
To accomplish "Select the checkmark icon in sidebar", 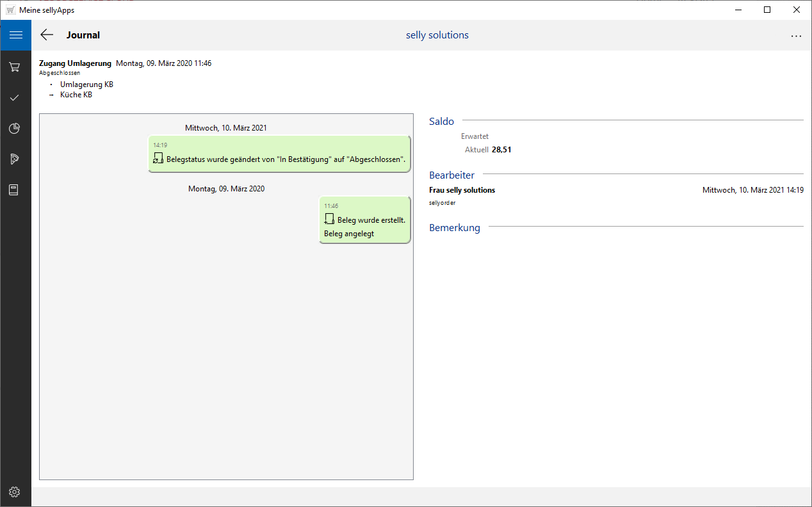I will coord(15,97).
